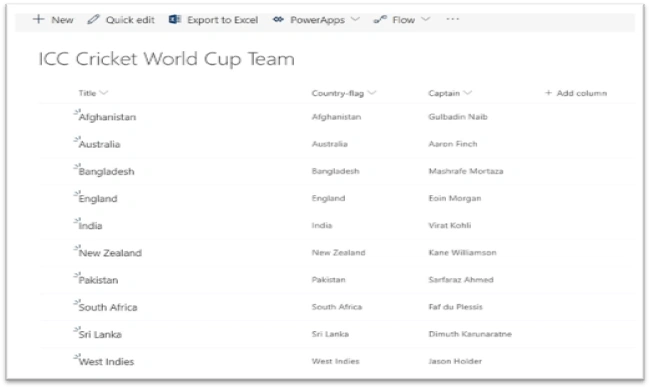
Task: Click the Captain column header
Action: [444, 93]
